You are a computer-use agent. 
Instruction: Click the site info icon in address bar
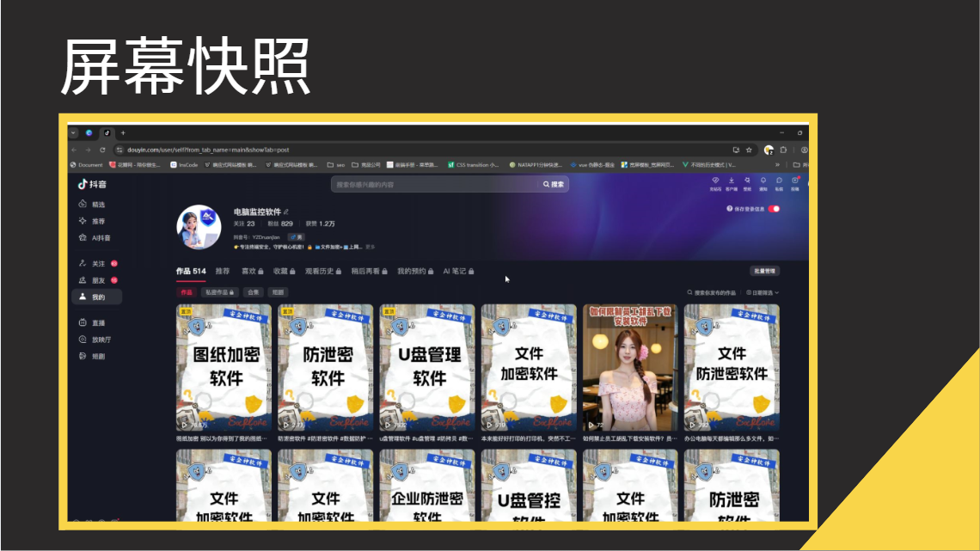(x=119, y=150)
